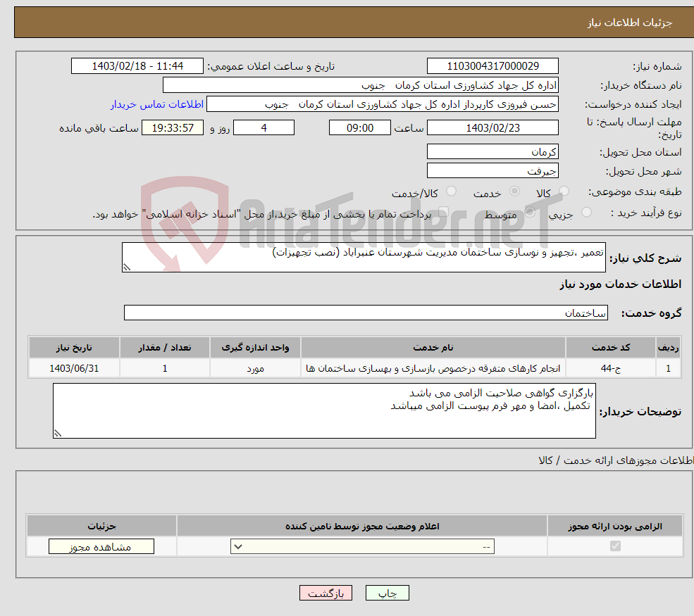The image size is (694, 616).
Task: Click the service group field ساختمان
Action: coord(366,313)
